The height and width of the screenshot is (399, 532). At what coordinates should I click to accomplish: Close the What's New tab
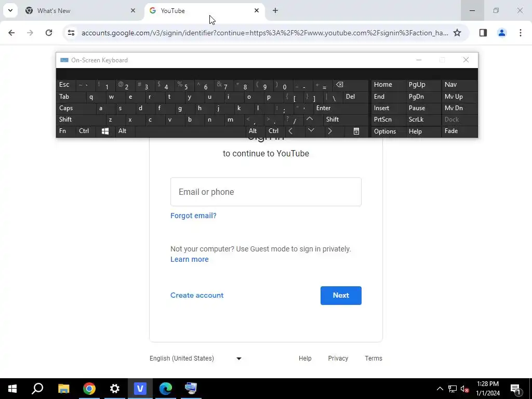coord(133,10)
